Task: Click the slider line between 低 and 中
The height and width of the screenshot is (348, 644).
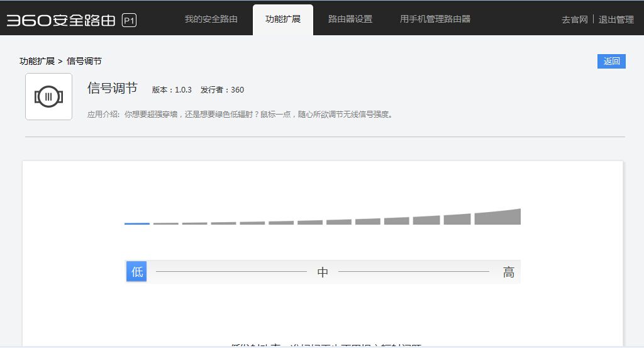Action: [x=231, y=272]
